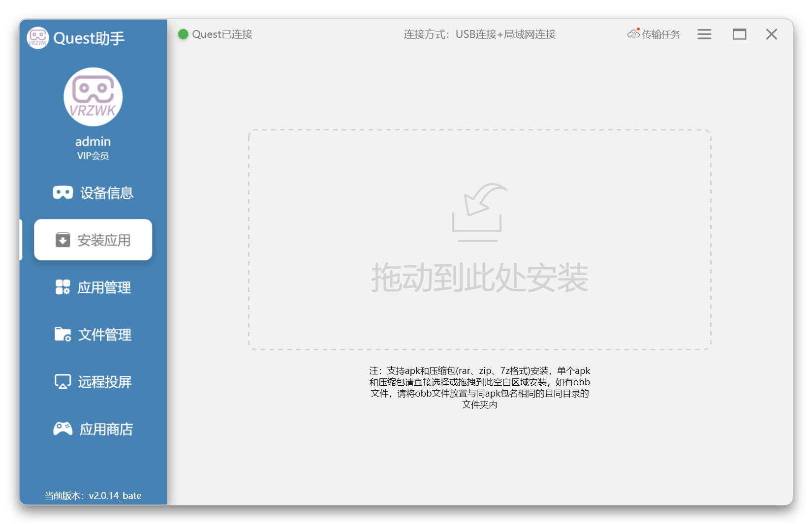The width and height of the screenshot is (812, 524).
Task: Click the Quest已连接 status text
Action: (x=222, y=34)
